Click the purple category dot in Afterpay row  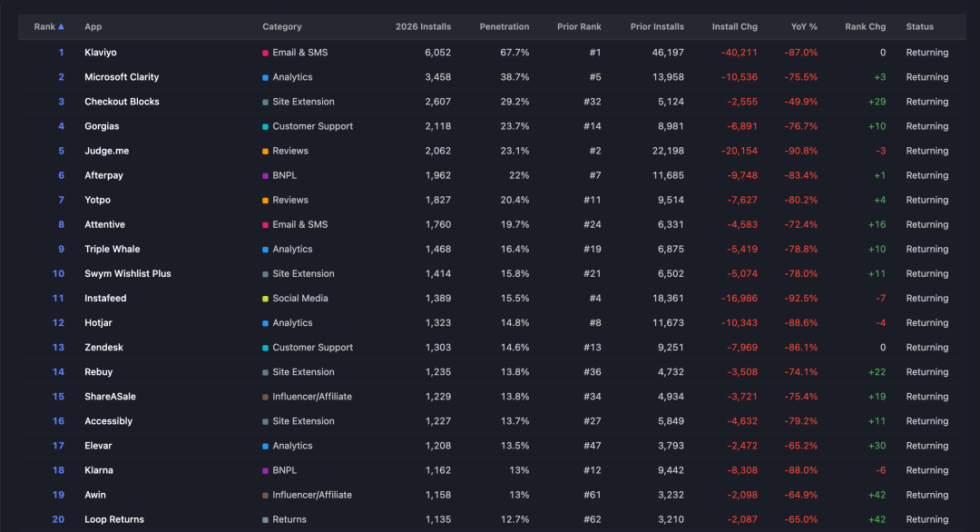(266, 175)
